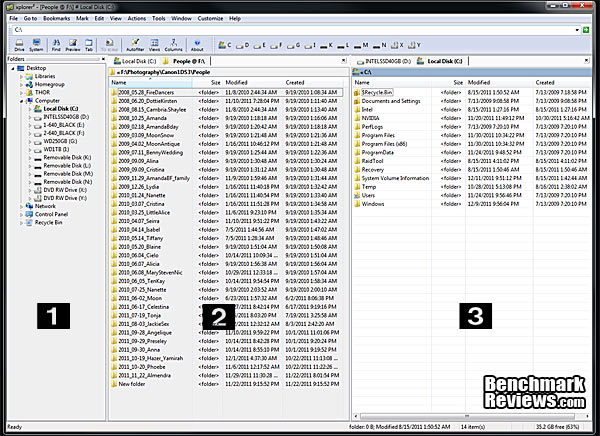Screen dimensions: 600x436
Task: Jump to drive L in drive bar
Action: (343, 45)
